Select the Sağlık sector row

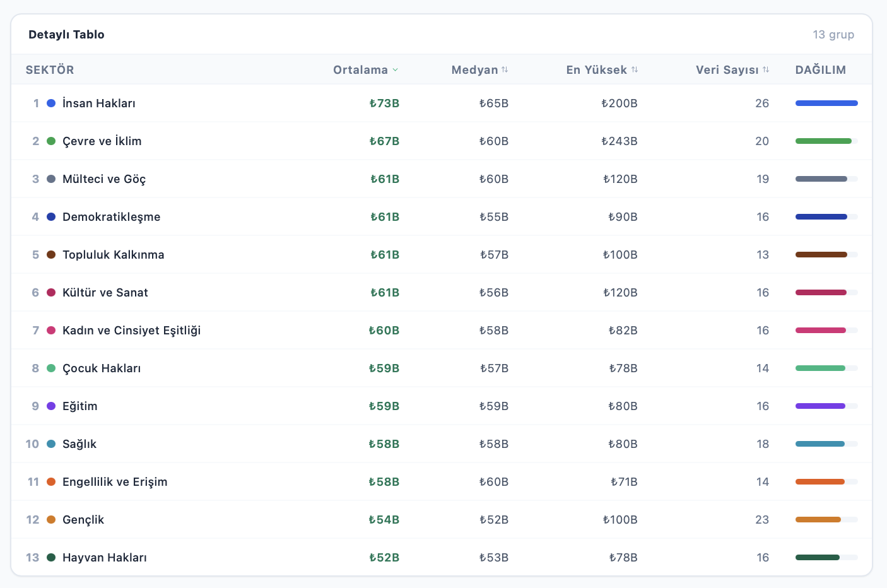pos(442,444)
